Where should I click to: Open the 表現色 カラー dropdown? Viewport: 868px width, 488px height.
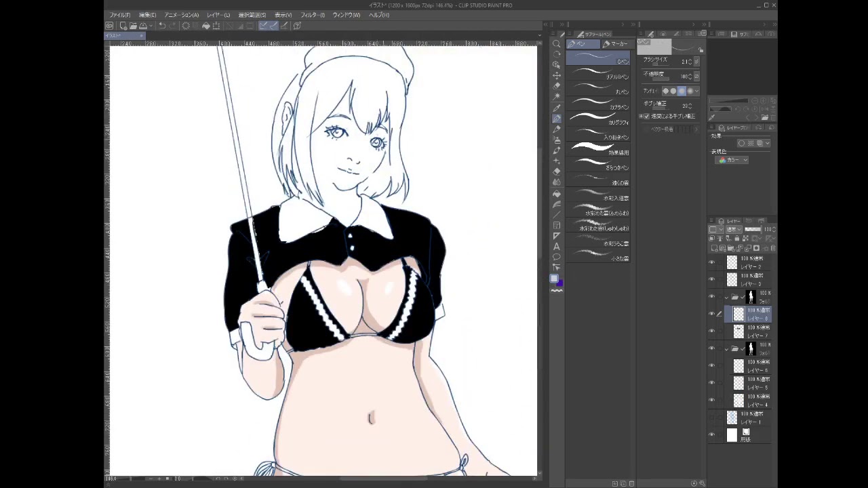point(734,160)
